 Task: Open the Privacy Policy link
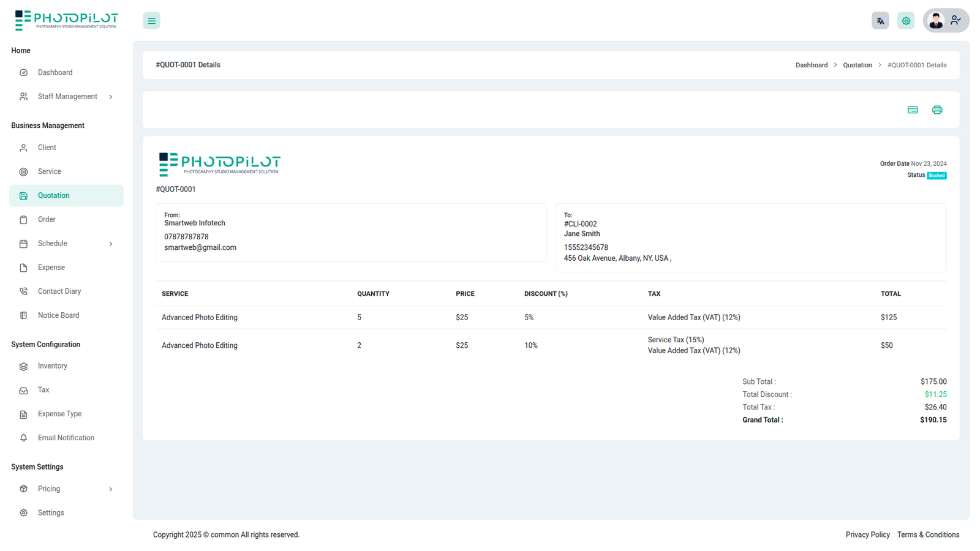(x=867, y=535)
